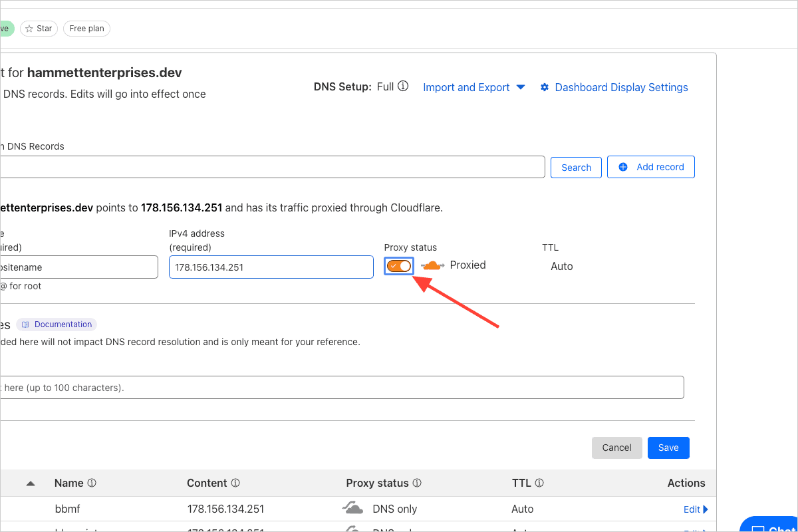Viewport: 798px width, 532px height.
Task: Cancel the DNS record edit
Action: tap(616, 448)
